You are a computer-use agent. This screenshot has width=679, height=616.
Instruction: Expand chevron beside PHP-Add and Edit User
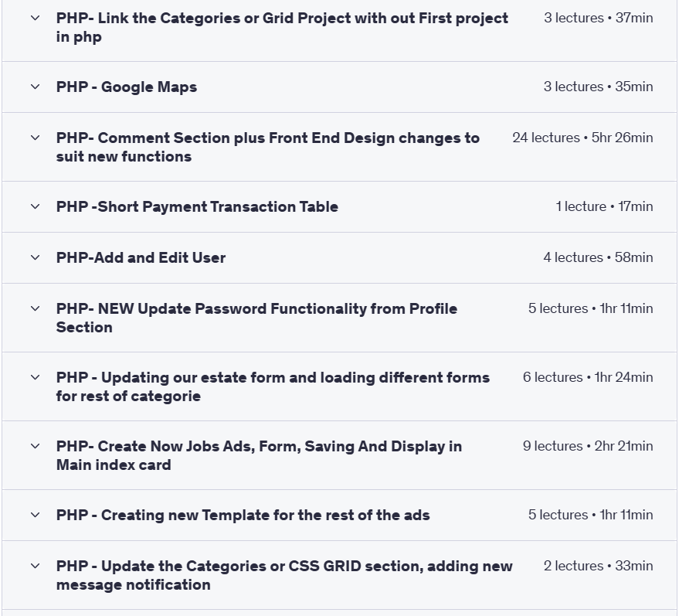tap(36, 257)
